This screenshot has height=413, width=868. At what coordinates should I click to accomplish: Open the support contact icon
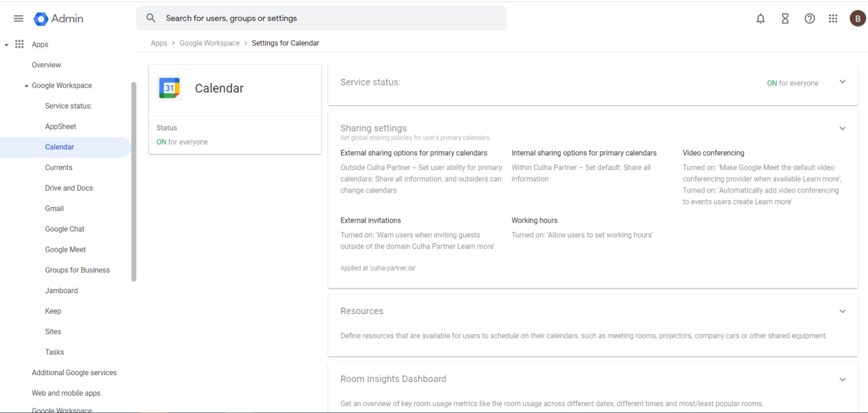tap(785, 18)
